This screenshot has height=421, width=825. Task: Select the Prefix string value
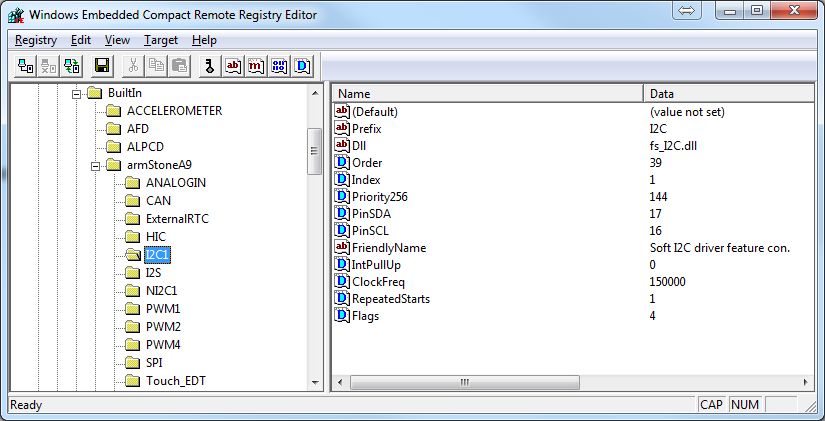[x=366, y=129]
